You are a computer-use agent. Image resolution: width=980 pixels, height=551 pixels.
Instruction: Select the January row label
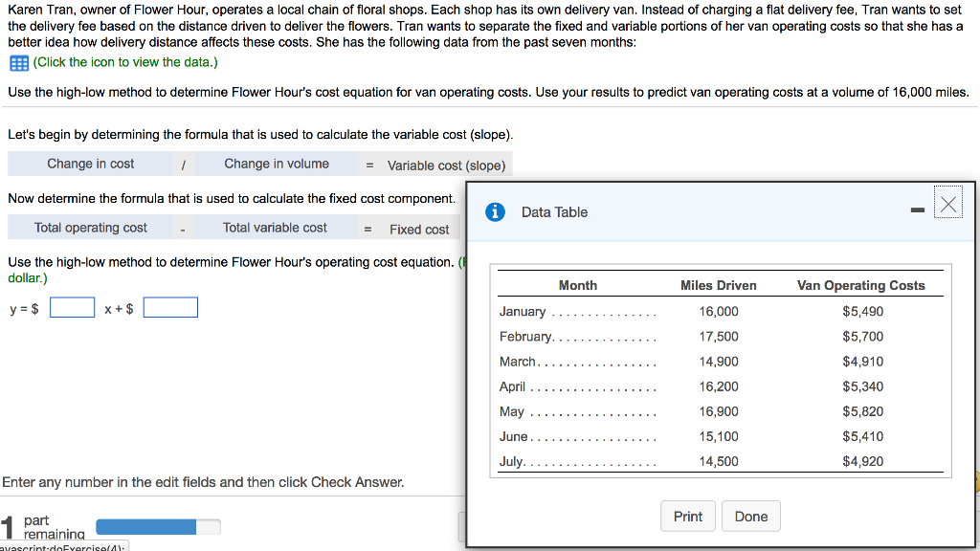523,312
